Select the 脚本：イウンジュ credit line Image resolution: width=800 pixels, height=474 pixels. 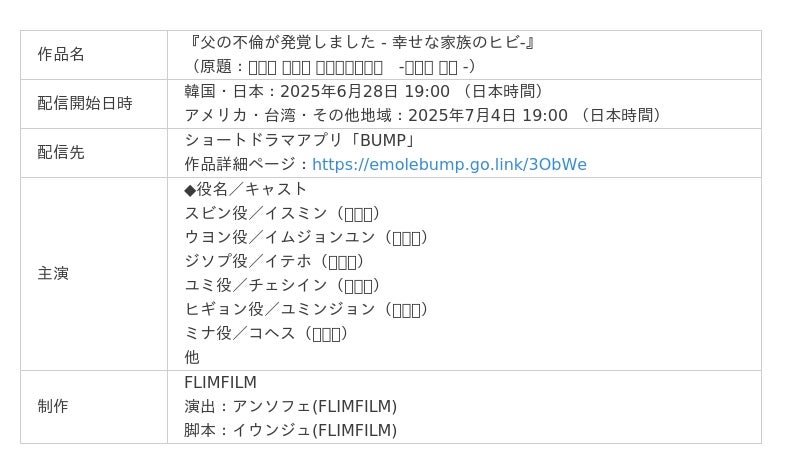click(x=290, y=430)
